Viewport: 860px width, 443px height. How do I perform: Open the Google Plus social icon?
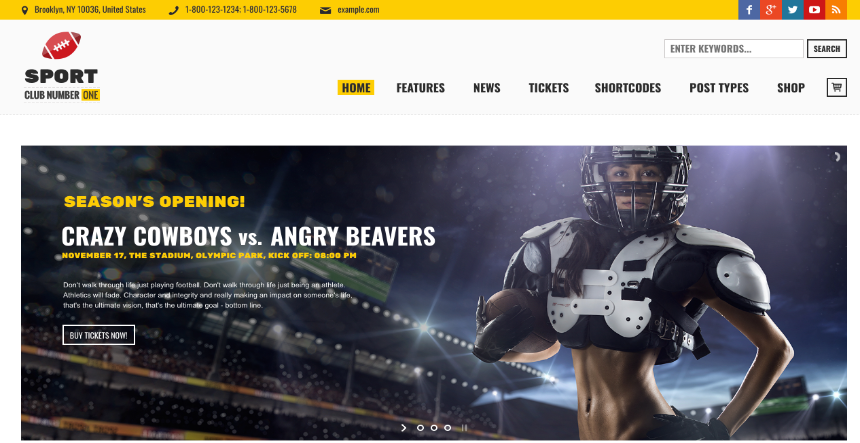click(x=771, y=9)
